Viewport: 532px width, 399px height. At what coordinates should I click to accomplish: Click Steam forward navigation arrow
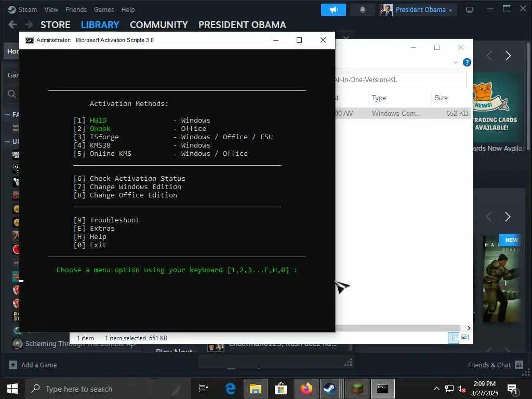coord(29,24)
